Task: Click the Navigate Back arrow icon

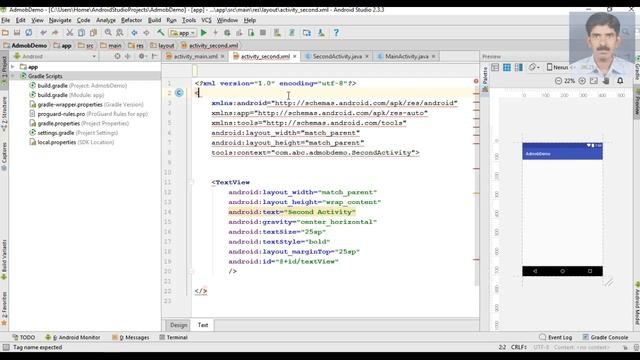Action: click(134, 33)
